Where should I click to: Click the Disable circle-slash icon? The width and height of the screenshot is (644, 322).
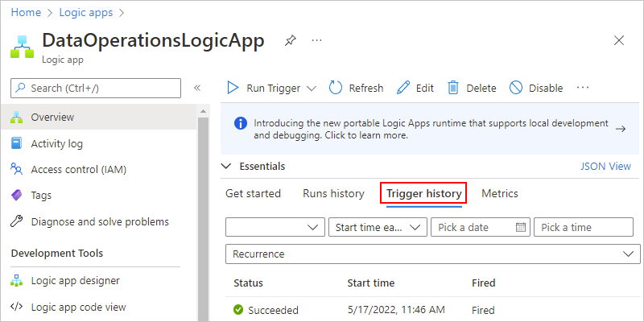516,88
